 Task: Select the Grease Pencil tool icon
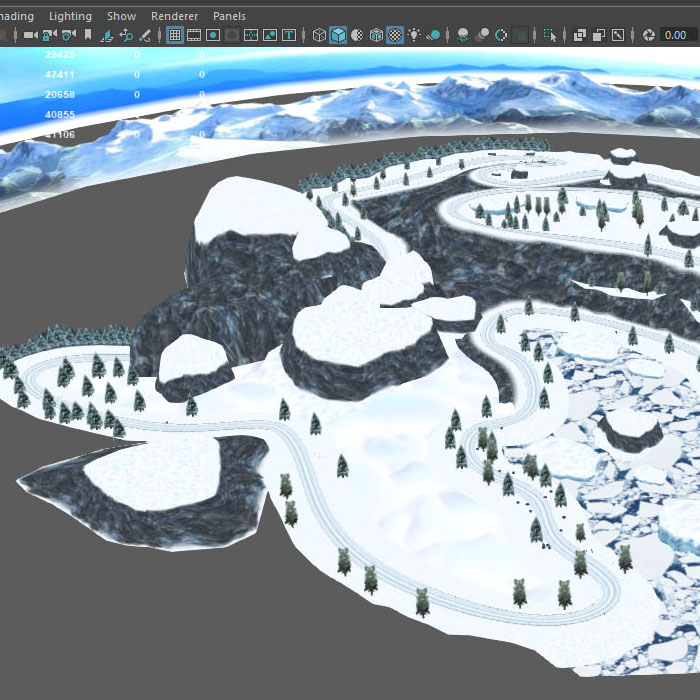145,35
